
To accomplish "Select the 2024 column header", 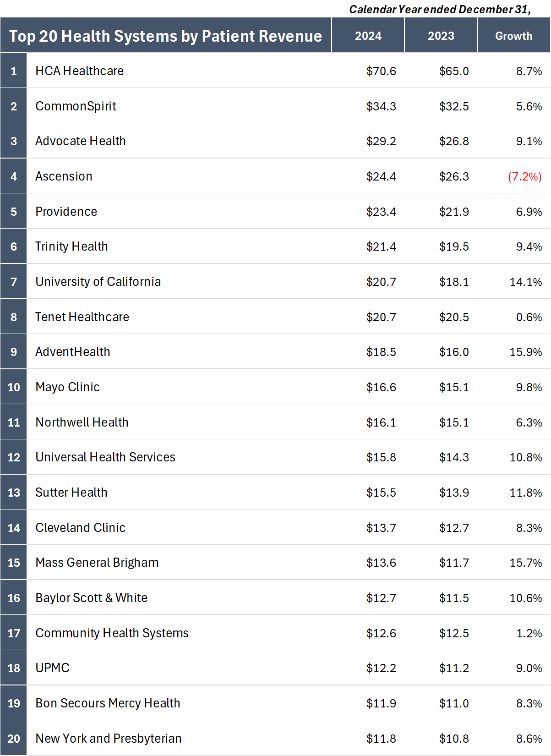I will pyautogui.click(x=368, y=36).
